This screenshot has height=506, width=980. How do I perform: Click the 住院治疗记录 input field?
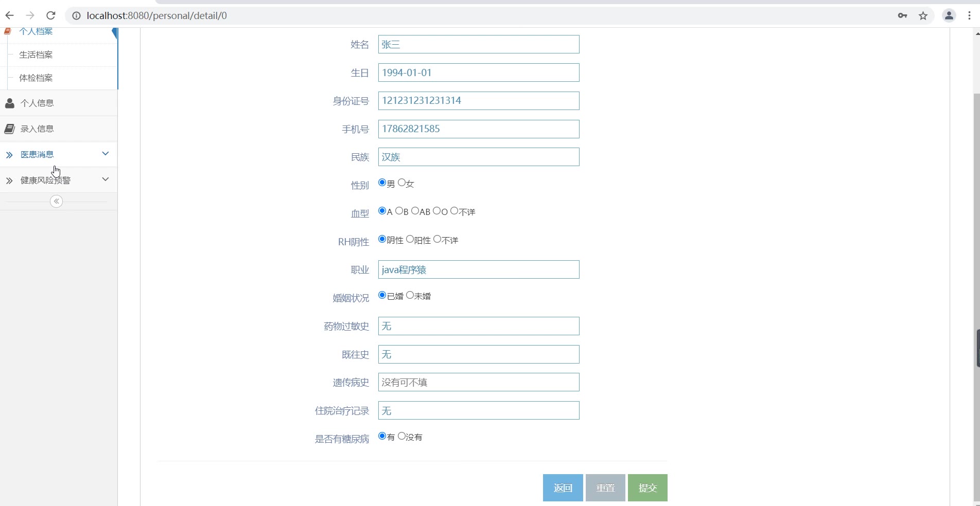coord(479,410)
